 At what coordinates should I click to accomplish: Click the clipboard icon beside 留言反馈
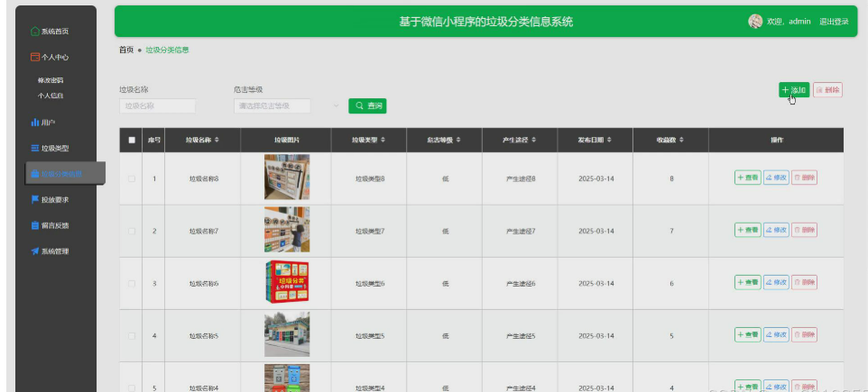[x=35, y=225]
